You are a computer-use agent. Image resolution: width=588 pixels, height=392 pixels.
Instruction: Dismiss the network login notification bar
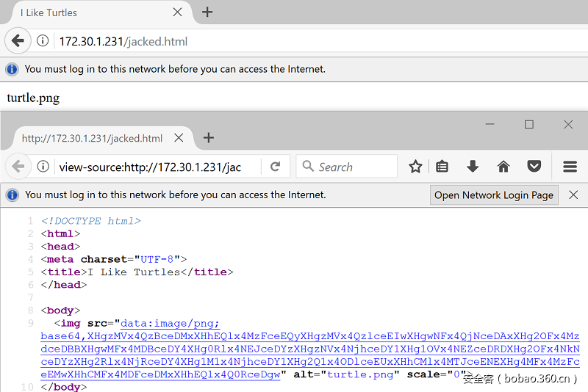(x=573, y=195)
